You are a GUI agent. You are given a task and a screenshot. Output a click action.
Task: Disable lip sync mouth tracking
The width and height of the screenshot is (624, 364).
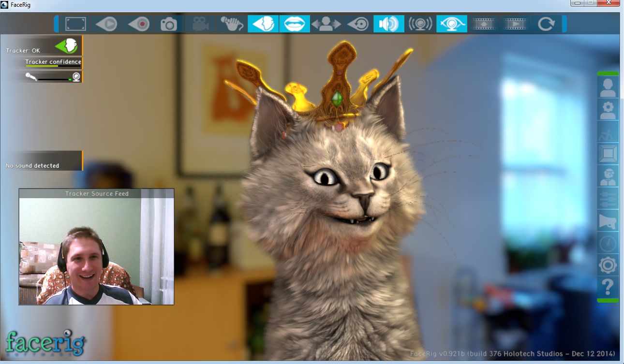point(294,23)
